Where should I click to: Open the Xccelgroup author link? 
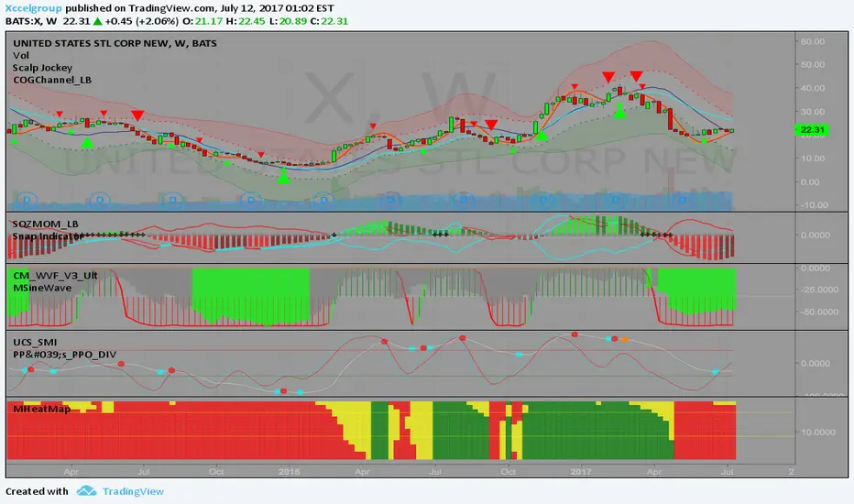33,8
